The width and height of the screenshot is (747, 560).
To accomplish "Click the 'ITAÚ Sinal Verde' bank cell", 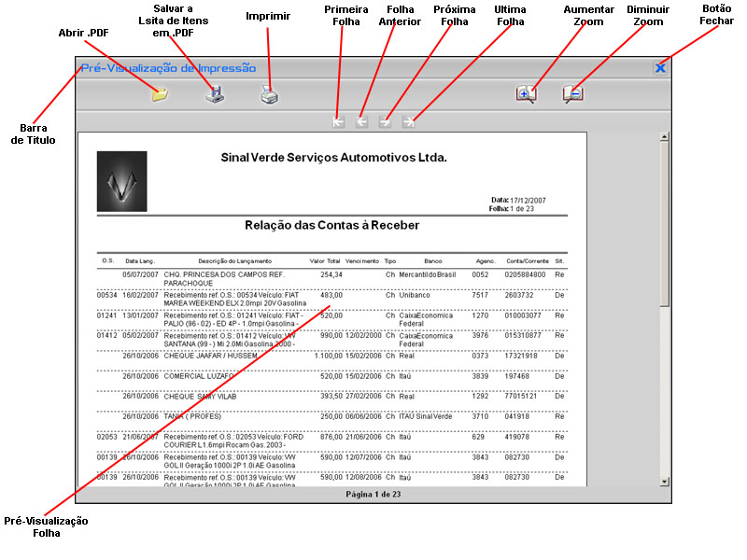I will click(426, 416).
